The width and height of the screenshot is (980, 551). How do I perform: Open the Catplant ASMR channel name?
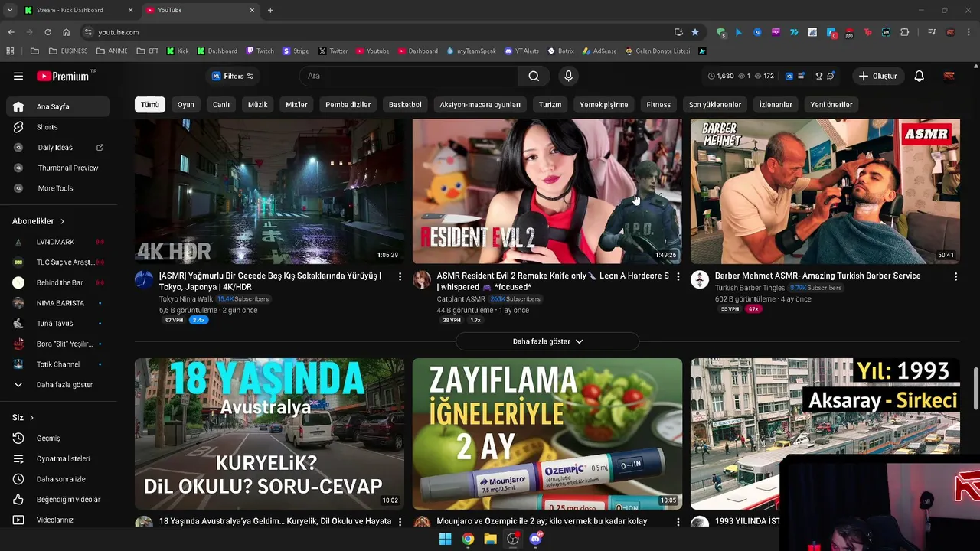coord(461,299)
